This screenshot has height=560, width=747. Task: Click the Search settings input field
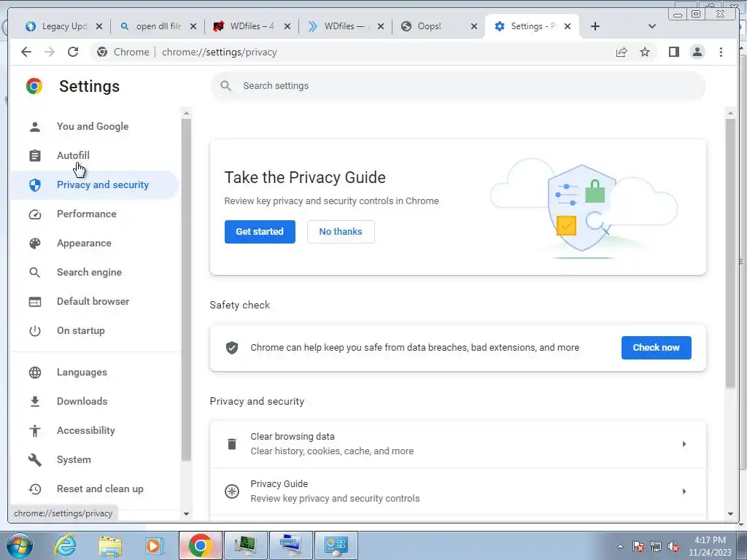458,86
